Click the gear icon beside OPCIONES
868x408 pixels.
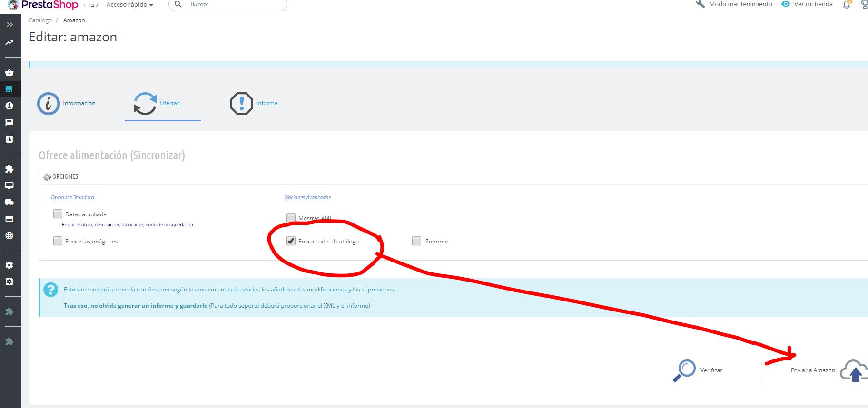47,177
